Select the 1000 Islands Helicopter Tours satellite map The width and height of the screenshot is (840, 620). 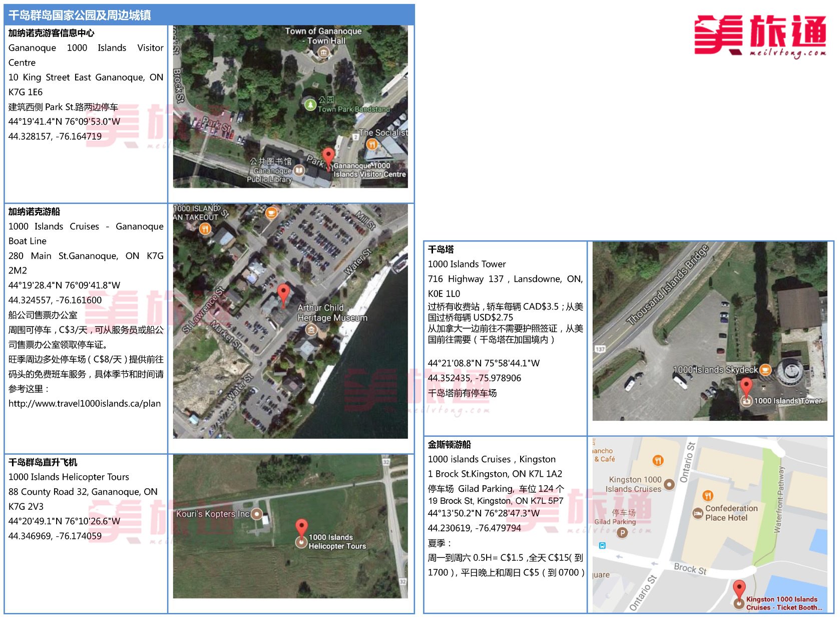pyautogui.click(x=290, y=526)
